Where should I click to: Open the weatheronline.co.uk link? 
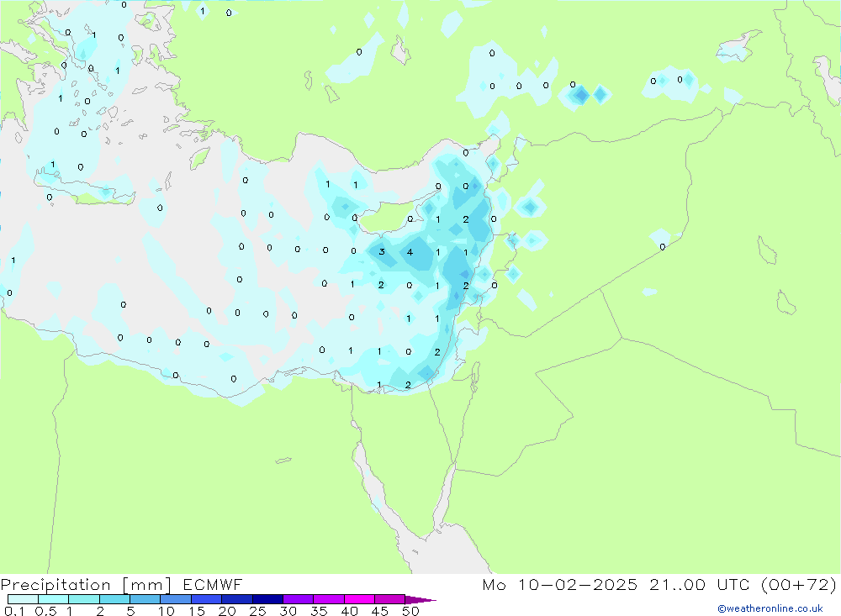[x=770, y=608]
